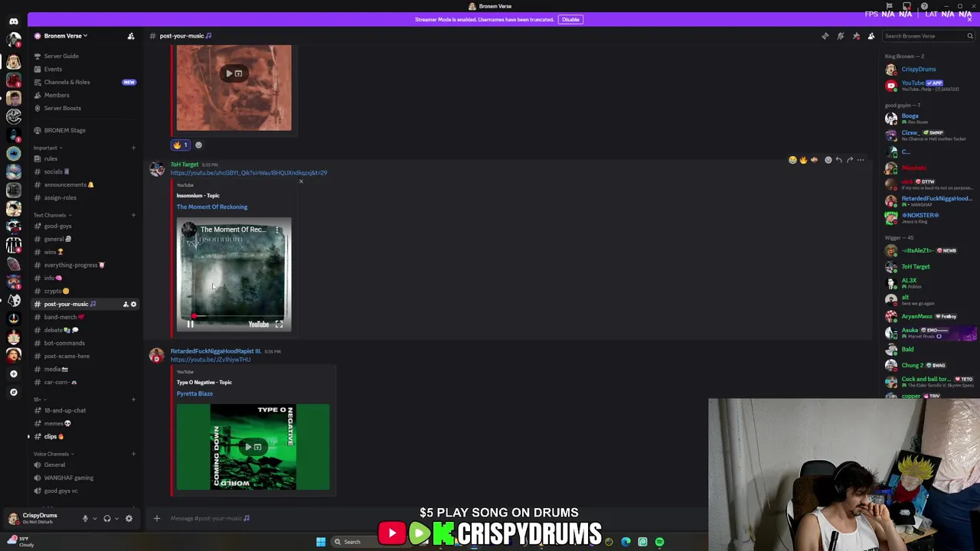This screenshot has height=551, width=980.
Task: Toggle headphones deafen in user panel
Action: click(107, 519)
